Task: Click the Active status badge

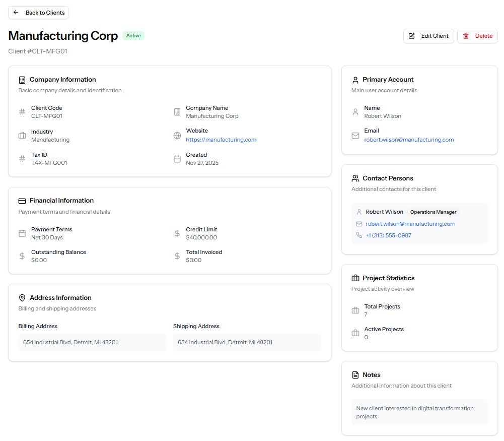Action: [133, 36]
